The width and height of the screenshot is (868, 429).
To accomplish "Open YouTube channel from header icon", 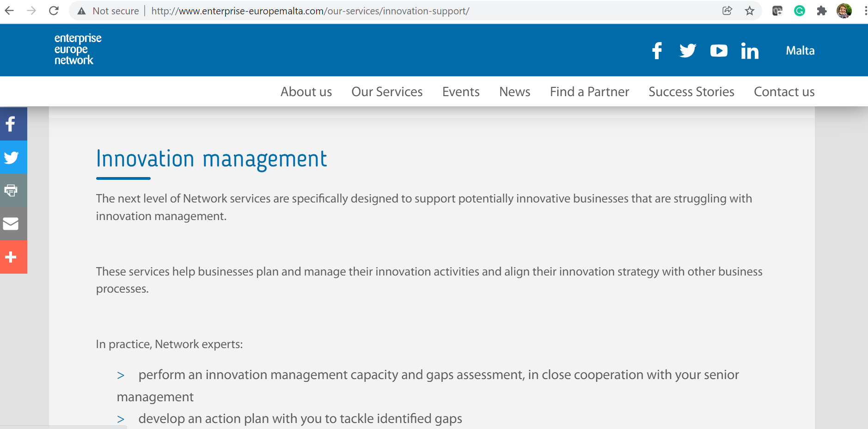I will point(719,50).
